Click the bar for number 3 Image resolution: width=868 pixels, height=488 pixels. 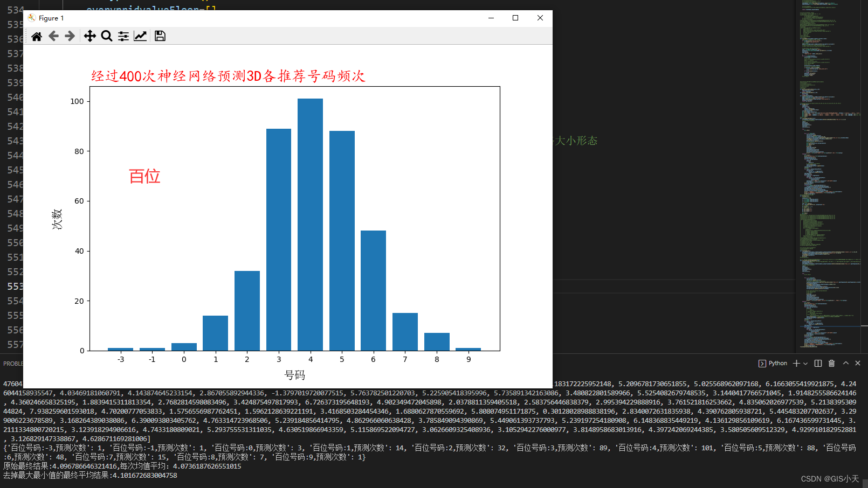click(279, 240)
